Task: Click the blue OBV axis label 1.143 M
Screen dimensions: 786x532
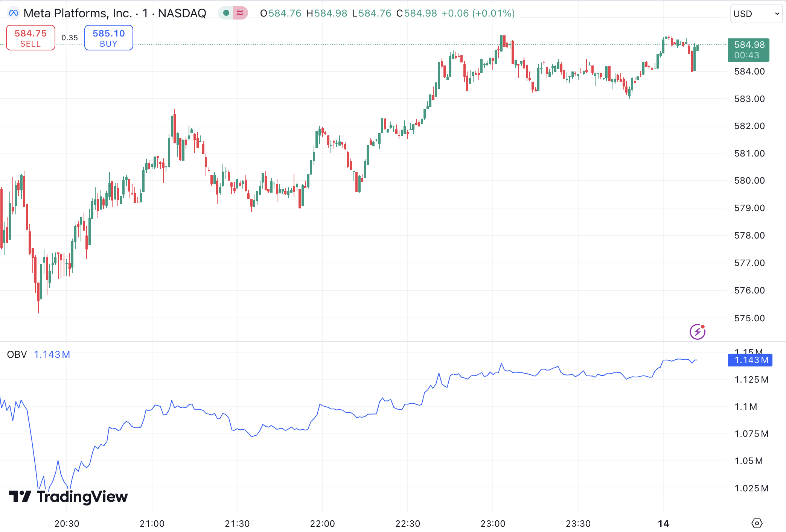Action: click(750, 360)
